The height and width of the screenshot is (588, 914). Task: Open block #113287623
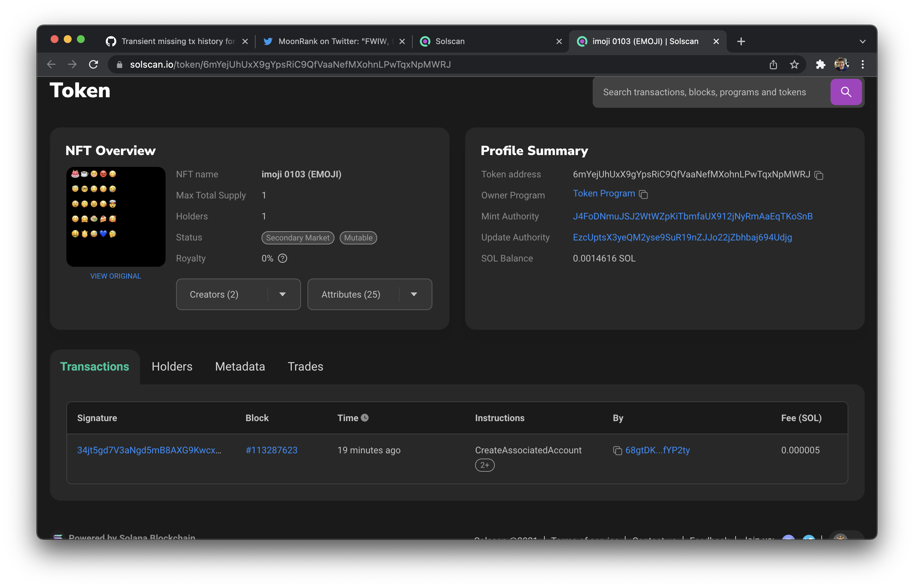tap(271, 450)
